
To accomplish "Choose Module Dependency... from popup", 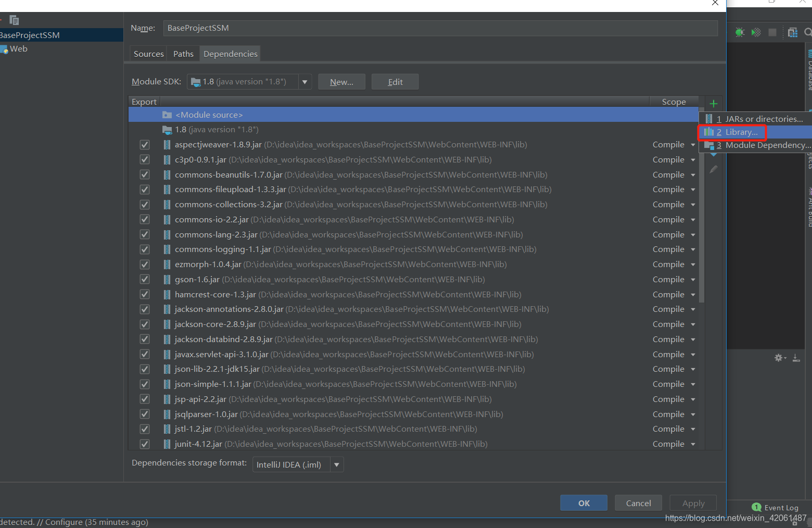I will click(x=755, y=145).
